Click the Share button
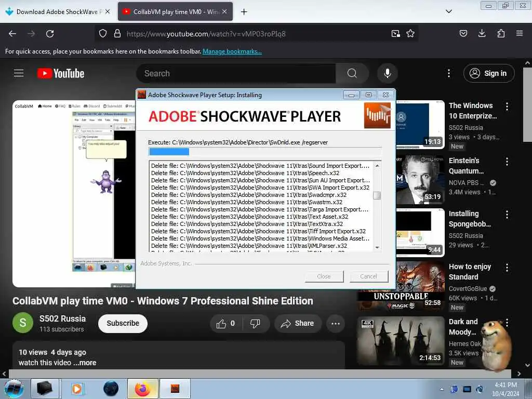The image size is (532, 399). point(298,324)
